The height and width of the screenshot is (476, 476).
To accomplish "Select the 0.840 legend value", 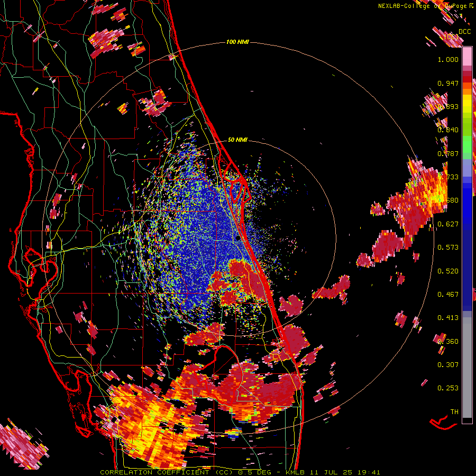I will (448, 130).
